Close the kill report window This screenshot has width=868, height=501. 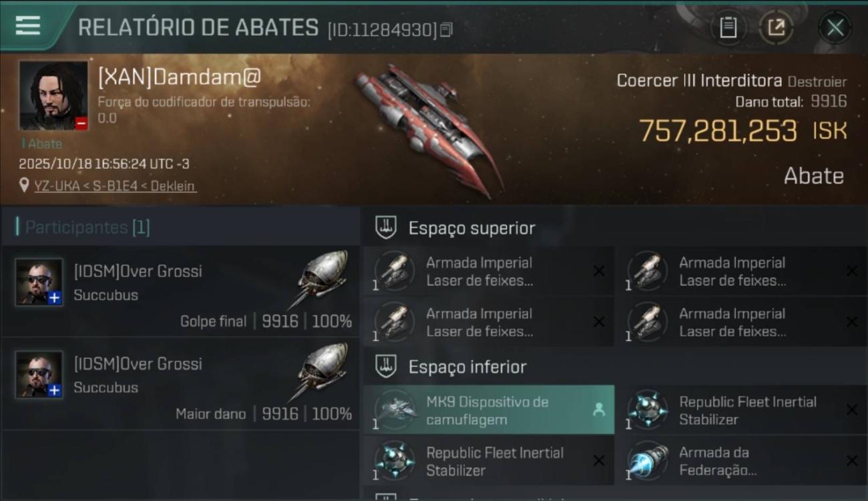835,27
